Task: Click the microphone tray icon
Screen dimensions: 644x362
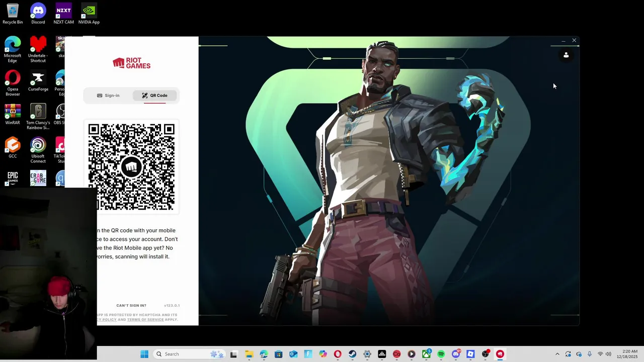Action: [590, 354]
